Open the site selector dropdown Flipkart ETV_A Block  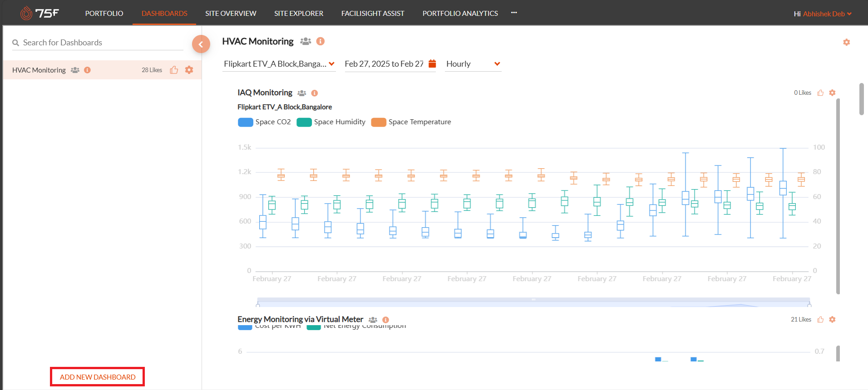pos(279,64)
